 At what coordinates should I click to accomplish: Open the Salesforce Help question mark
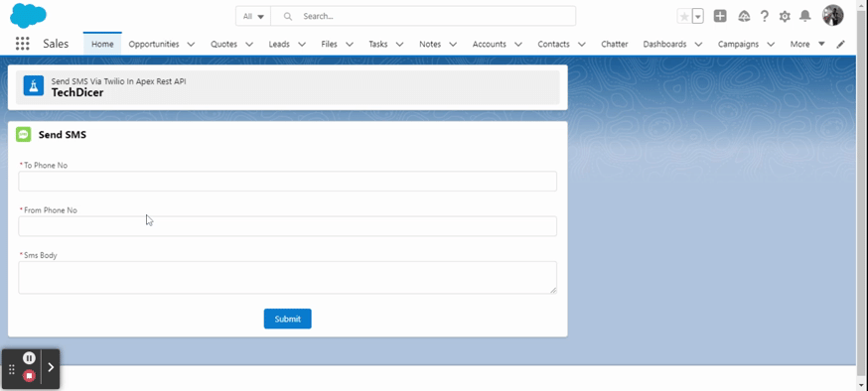pos(765,16)
